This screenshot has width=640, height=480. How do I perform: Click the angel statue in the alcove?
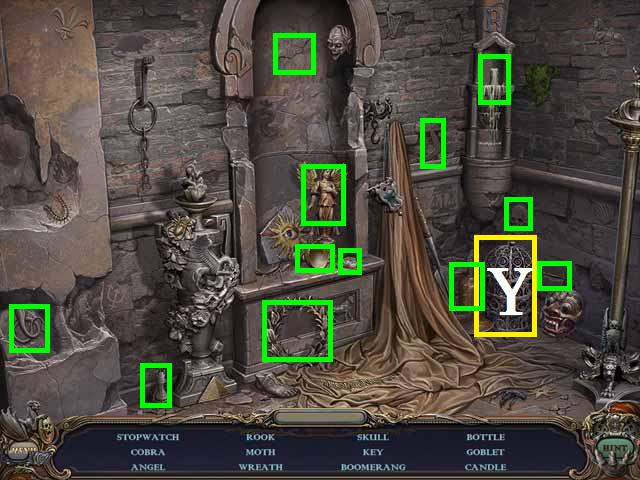[x=323, y=194]
